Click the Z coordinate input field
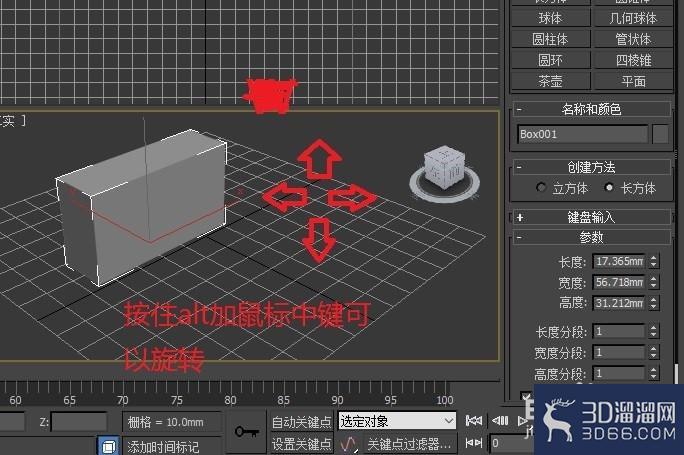Viewport: 684px width, 455px height. click(79, 422)
